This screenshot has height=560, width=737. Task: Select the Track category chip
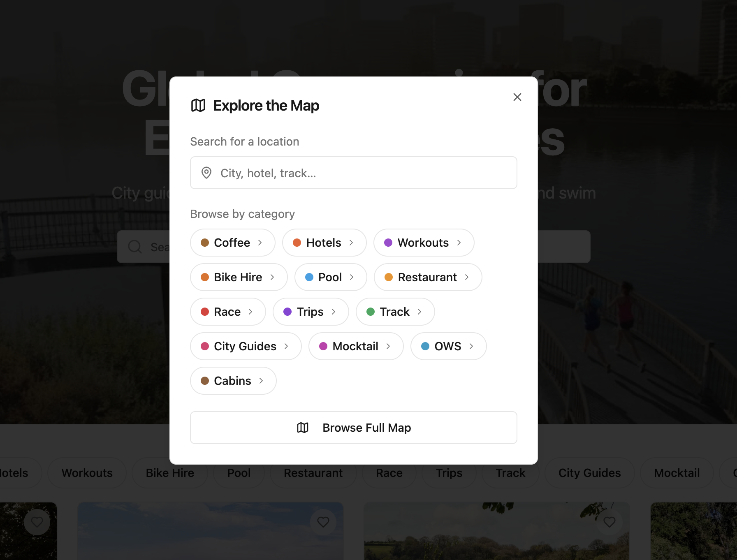[395, 312]
